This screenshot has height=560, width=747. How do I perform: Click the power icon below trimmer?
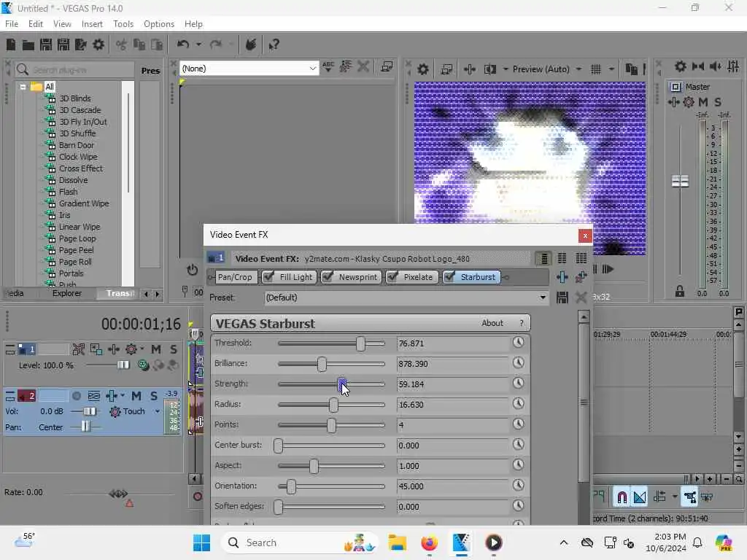pyautogui.click(x=193, y=270)
